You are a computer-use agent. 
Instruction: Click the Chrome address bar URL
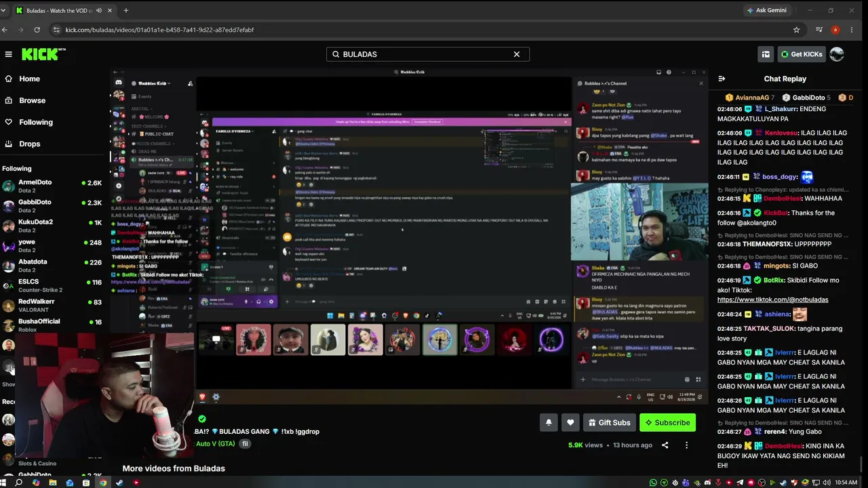click(160, 30)
